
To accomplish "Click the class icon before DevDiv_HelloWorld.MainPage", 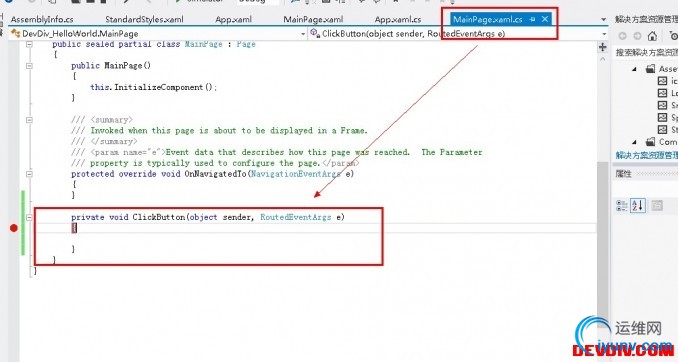I will pos(16,33).
